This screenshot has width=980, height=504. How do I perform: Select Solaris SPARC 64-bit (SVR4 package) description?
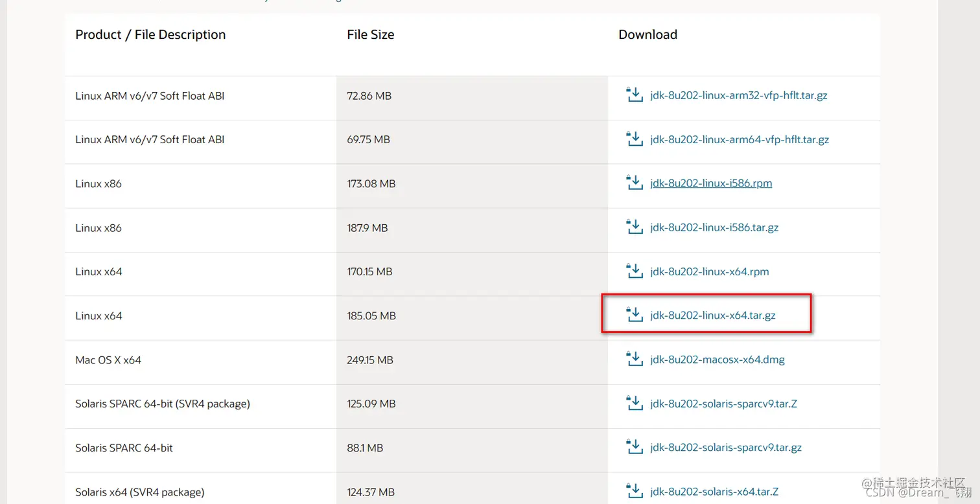pos(163,404)
